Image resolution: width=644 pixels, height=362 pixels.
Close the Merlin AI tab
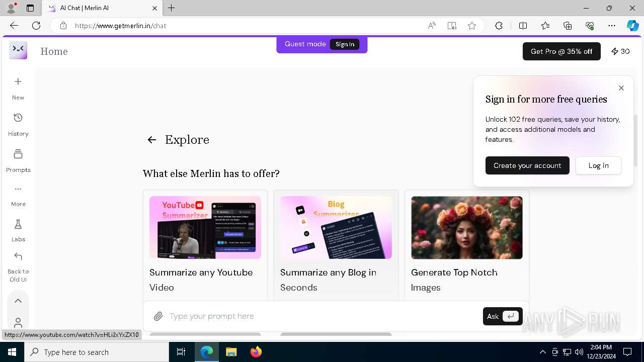click(154, 8)
